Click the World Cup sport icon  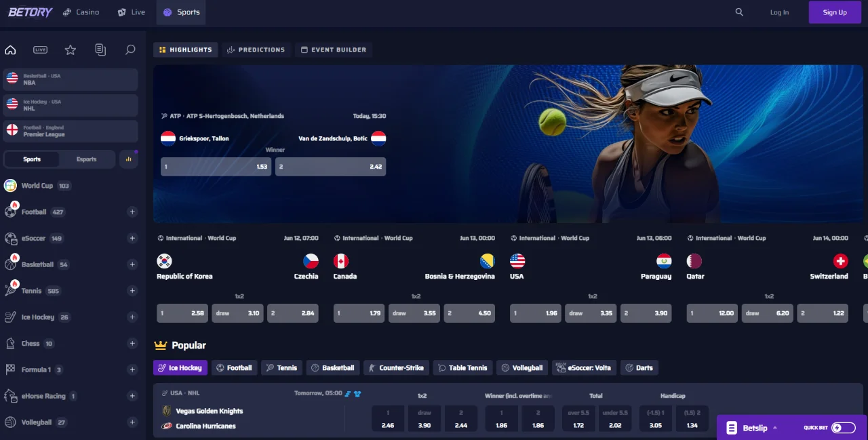tap(10, 186)
